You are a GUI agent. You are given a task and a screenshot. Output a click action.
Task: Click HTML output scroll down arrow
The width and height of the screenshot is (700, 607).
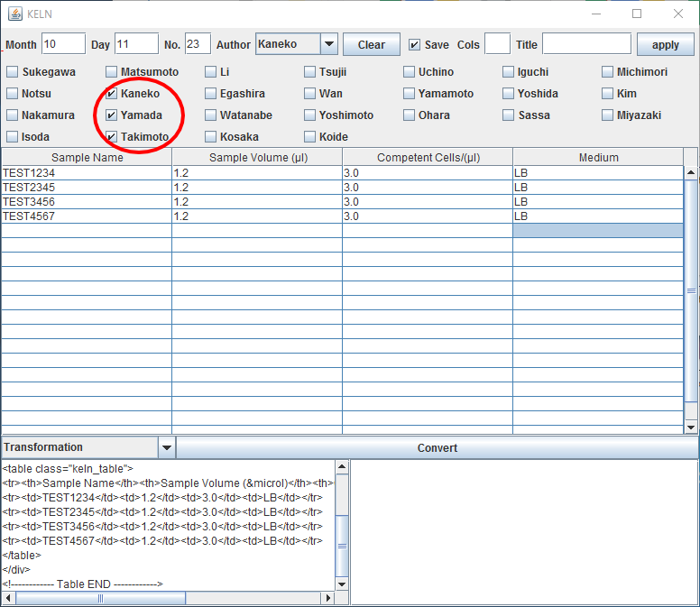(x=342, y=584)
